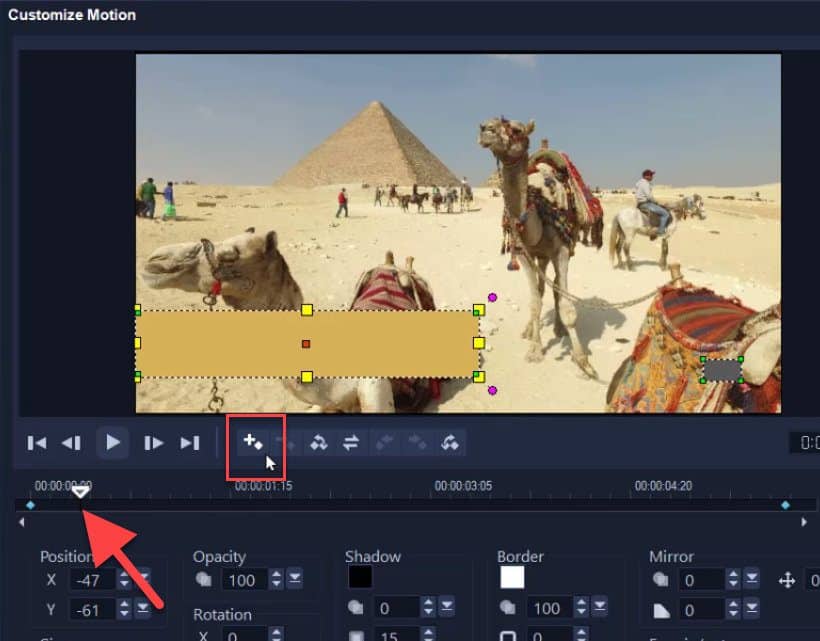Select the reverse keyframes icon
This screenshot has height=641, width=820.
point(320,443)
